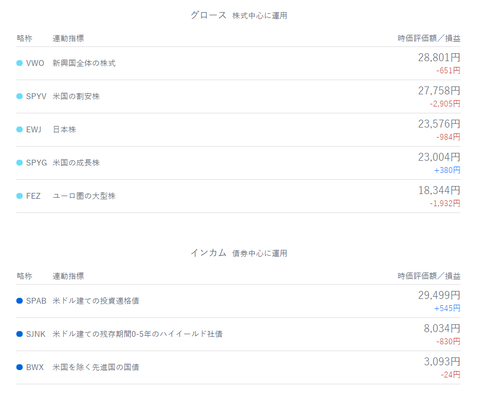Click the インカム section heading
This screenshot has width=480, height=398.
tap(208, 253)
